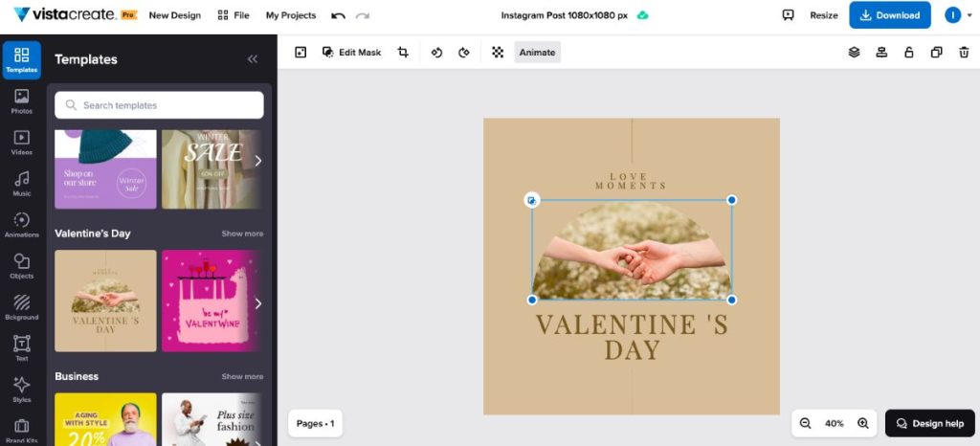Open the alignment position icon
The image size is (980, 446).
[x=881, y=53]
